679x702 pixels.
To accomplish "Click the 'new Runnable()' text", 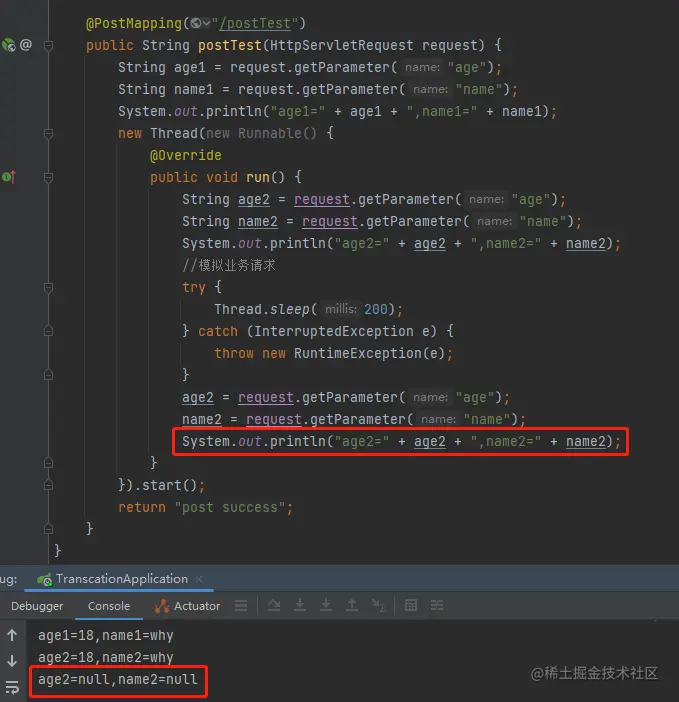I will (x=261, y=133).
